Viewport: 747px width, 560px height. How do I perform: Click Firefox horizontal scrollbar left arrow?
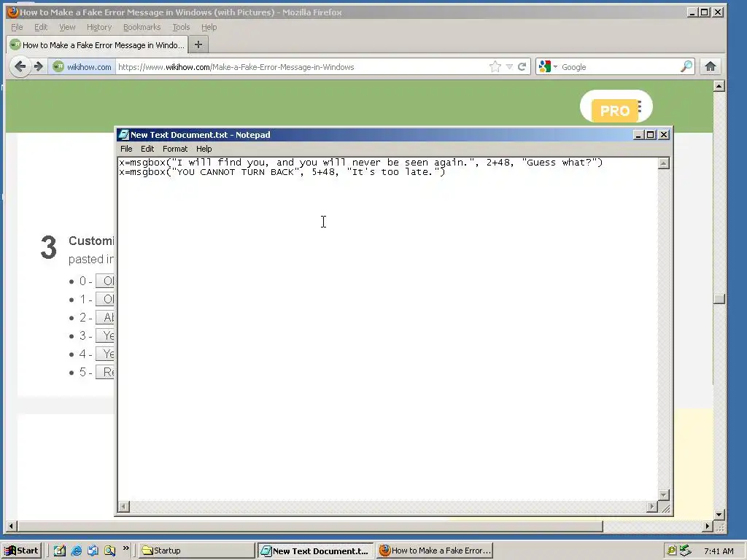tap(11, 526)
